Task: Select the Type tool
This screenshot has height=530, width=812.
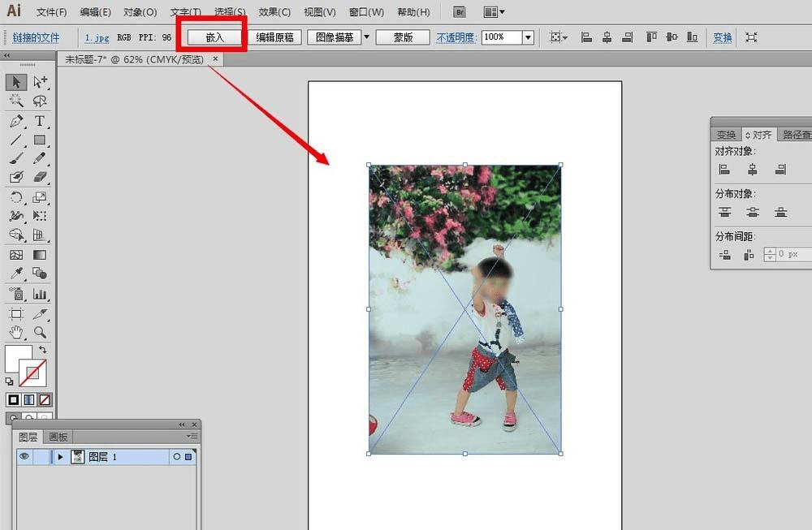Action: tap(40, 121)
